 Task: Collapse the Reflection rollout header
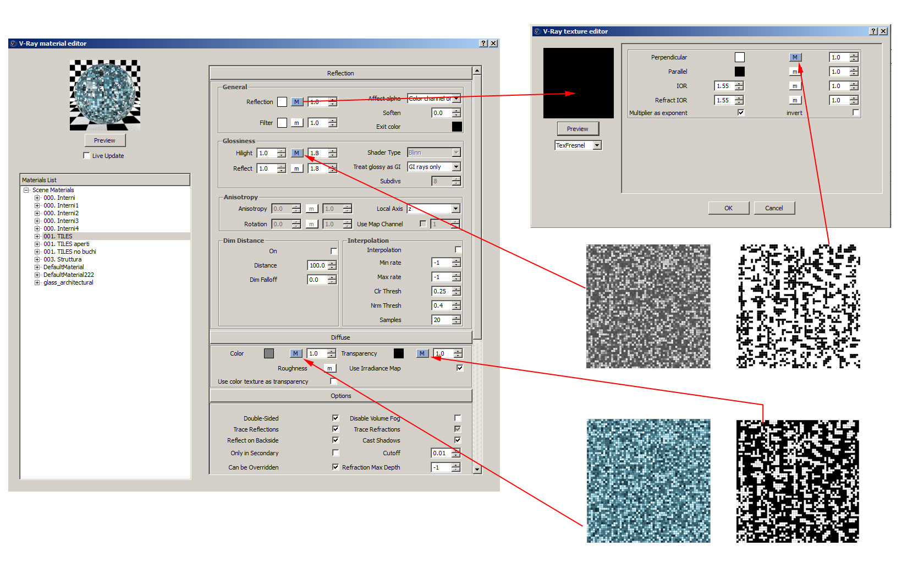(340, 73)
